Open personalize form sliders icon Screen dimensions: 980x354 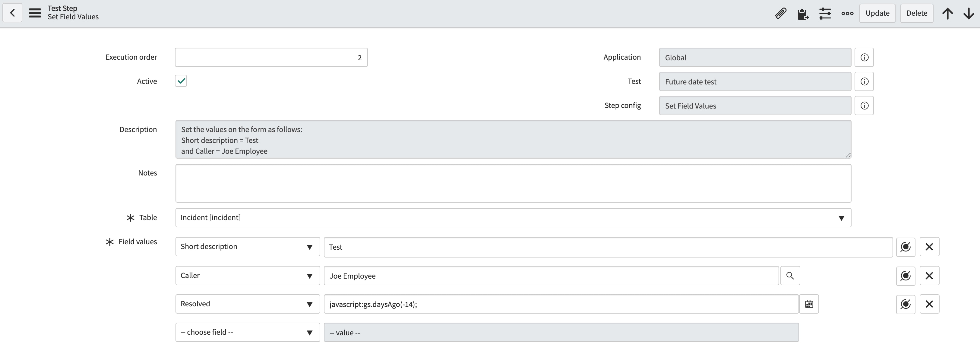click(825, 13)
